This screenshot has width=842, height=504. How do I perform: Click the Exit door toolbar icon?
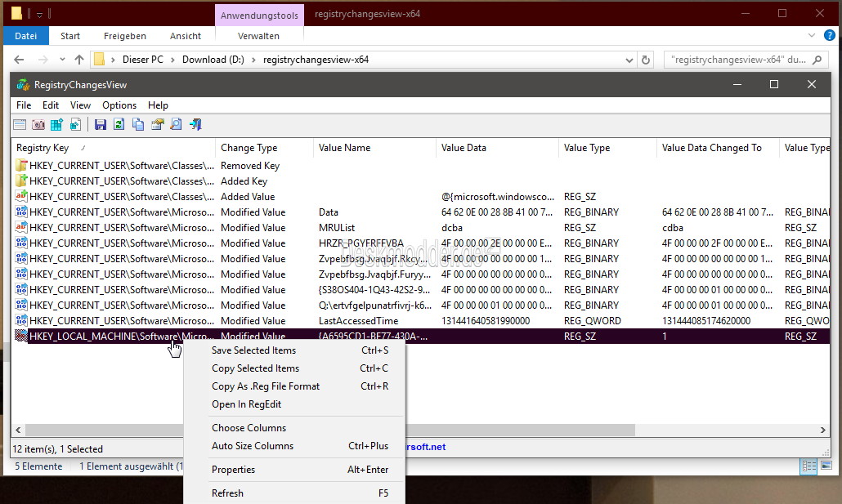click(195, 125)
